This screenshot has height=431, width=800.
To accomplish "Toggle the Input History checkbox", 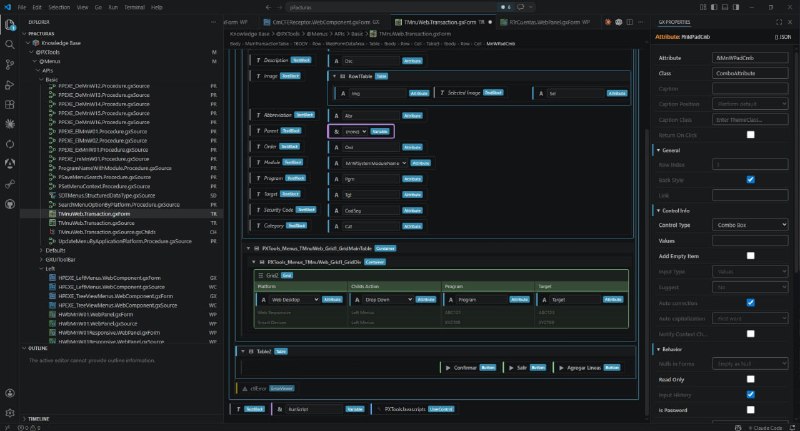I will click(x=751, y=394).
